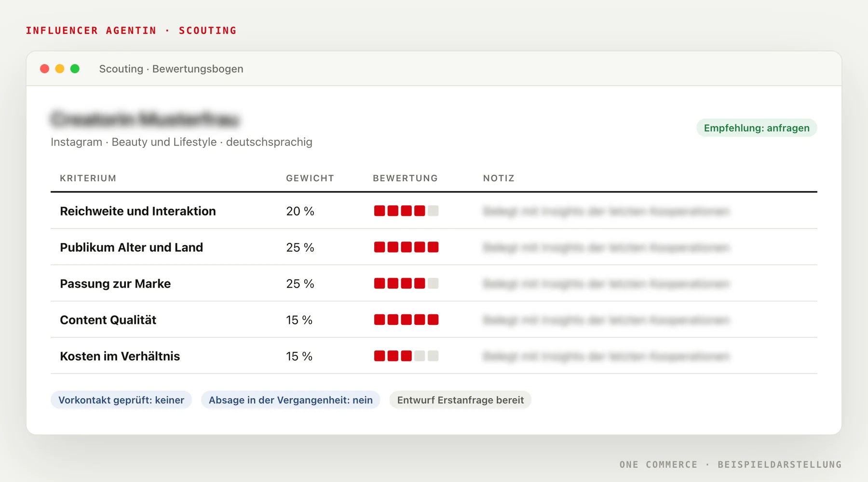
Task: Click the red close window dot
Action: 45,69
